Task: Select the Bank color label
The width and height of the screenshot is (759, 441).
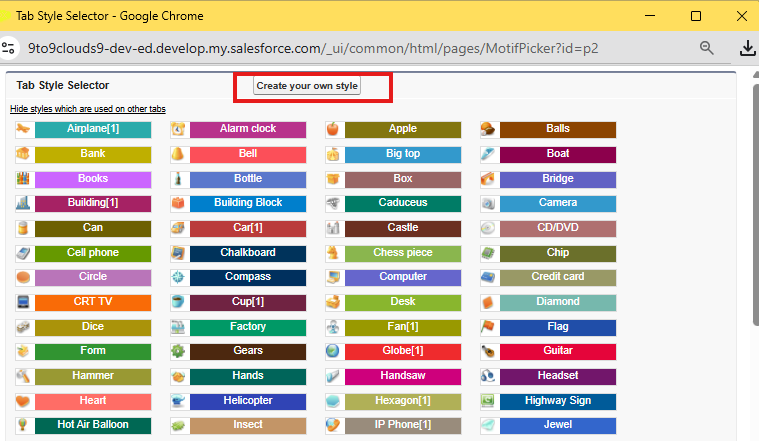Action: tap(93, 154)
